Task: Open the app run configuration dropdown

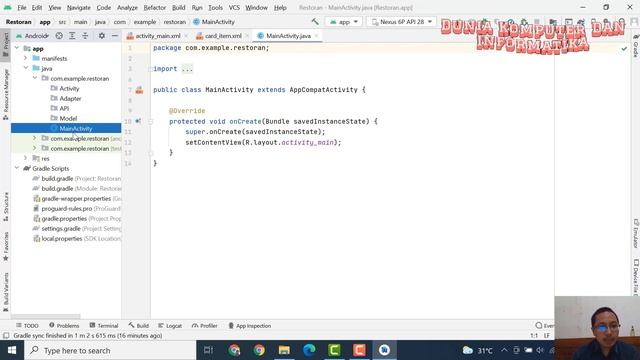Action: (344, 22)
